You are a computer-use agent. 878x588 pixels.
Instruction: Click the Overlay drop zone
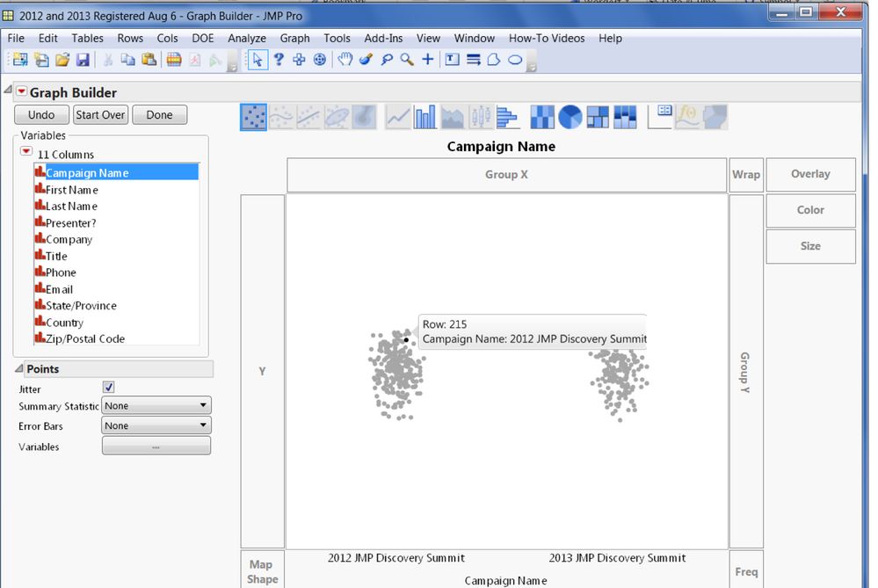(x=810, y=174)
